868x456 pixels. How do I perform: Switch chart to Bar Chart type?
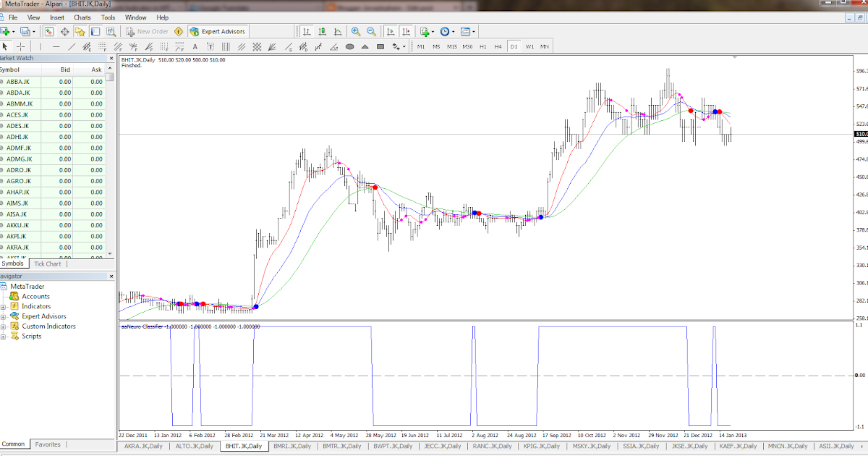coord(307,31)
